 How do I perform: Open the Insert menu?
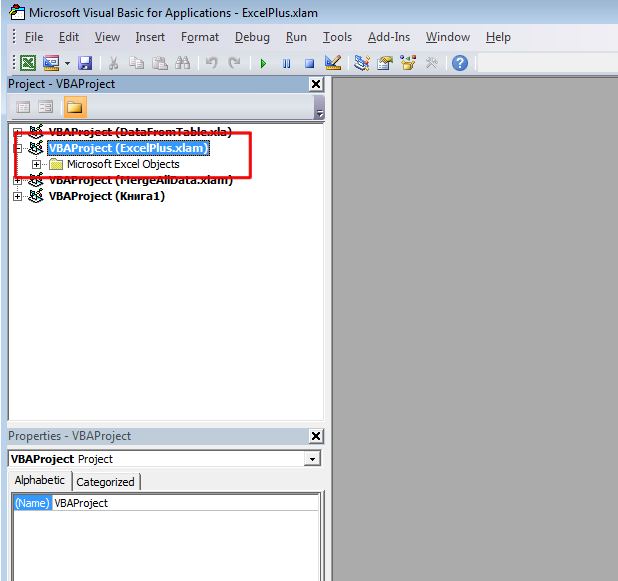pos(150,37)
